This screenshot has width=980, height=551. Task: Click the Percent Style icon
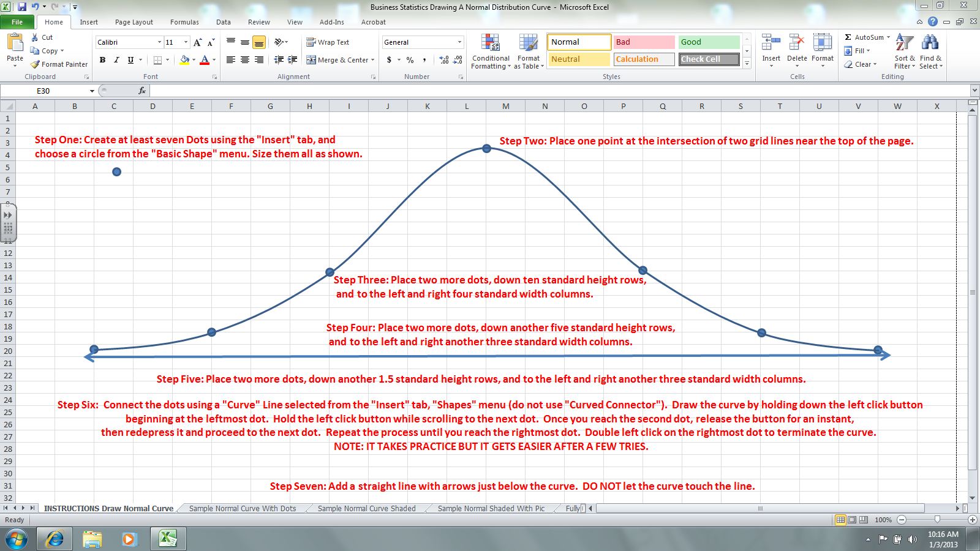(x=410, y=60)
